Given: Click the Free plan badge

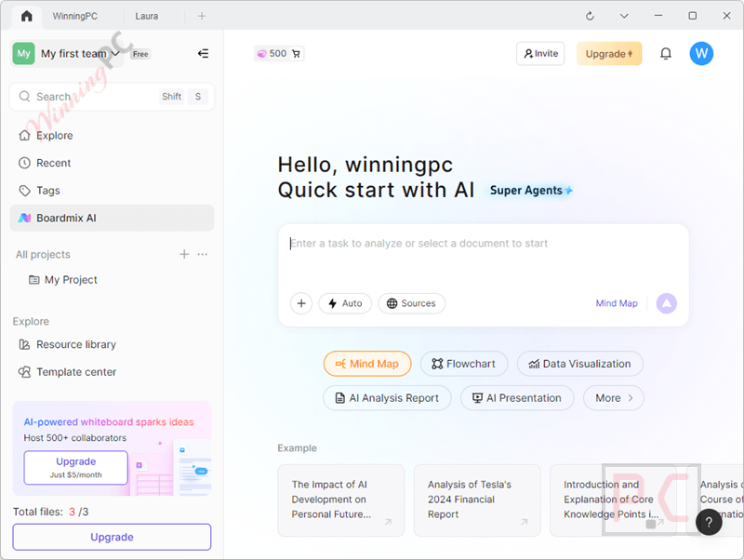Looking at the screenshot, I should click(140, 54).
